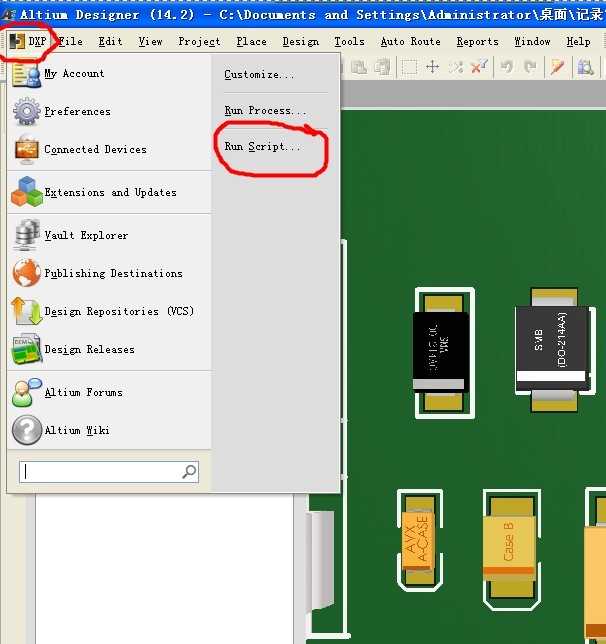The width and height of the screenshot is (606, 644).
Task: Select the dashed rectangle selection tool
Action: click(x=410, y=67)
